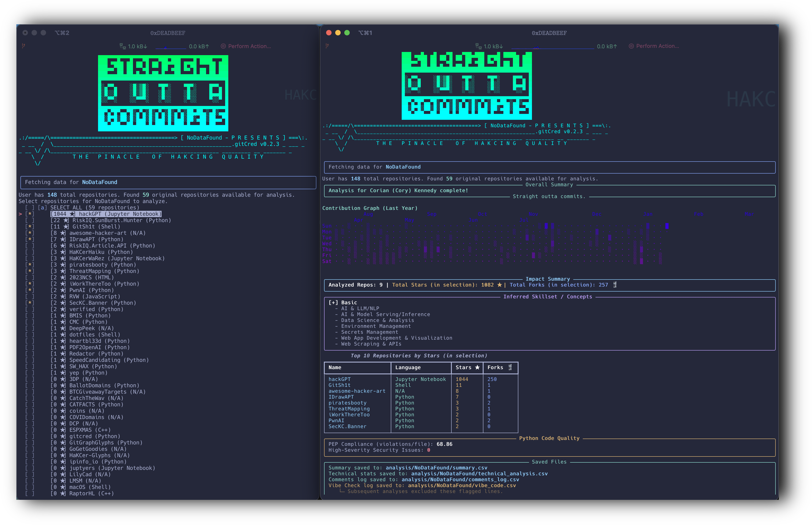
Task: Uncheck the GitSh1t (Shell) checkbox
Action: pyautogui.click(x=30, y=227)
